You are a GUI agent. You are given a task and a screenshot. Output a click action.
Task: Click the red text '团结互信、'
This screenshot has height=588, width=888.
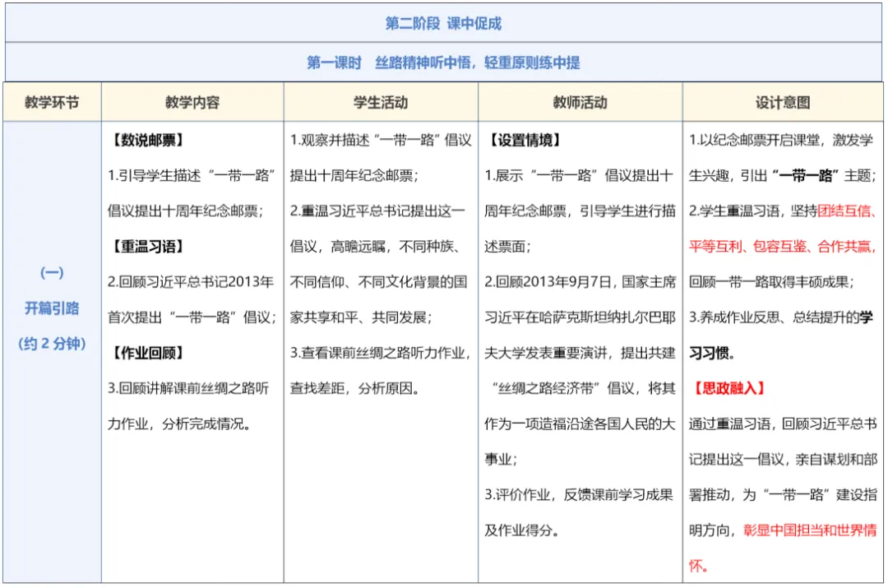(847, 211)
